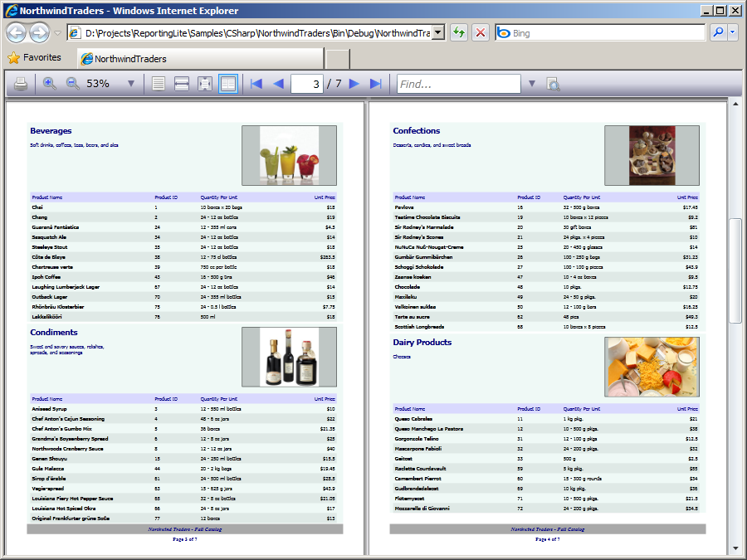Click the Zoom In magnifier icon
The image size is (747, 560).
tap(49, 84)
